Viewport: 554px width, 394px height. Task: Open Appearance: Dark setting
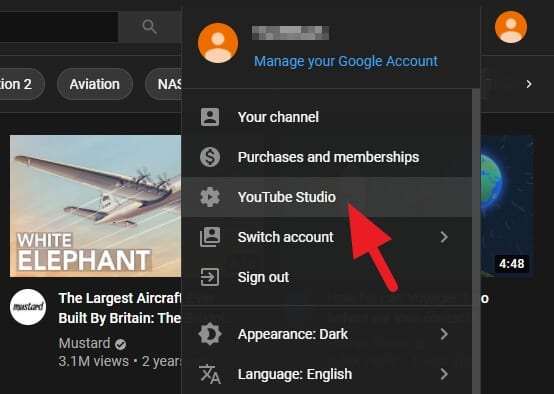click(327, 334)
